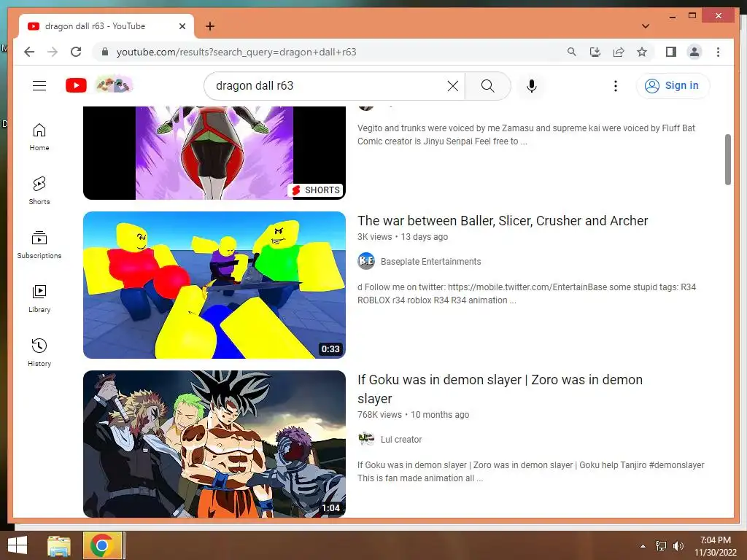Open File Explorer from taskbar
747x560 pixels.
pyautogui.click(x=59, y=545)
